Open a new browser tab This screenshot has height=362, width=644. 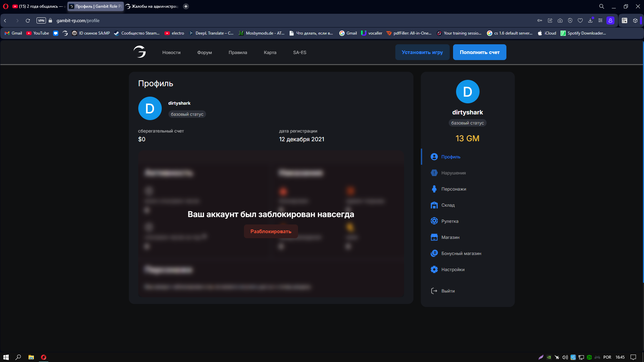[186, 6]
